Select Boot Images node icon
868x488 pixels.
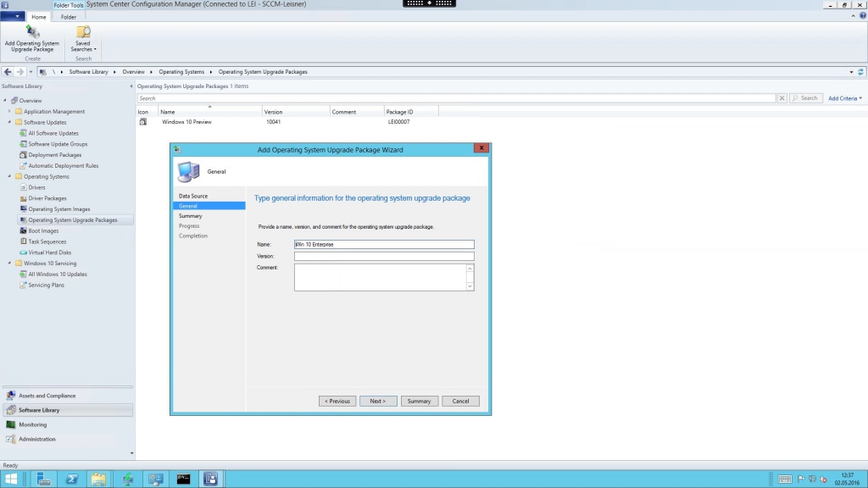pyautogui.click(x=23, y=230)
